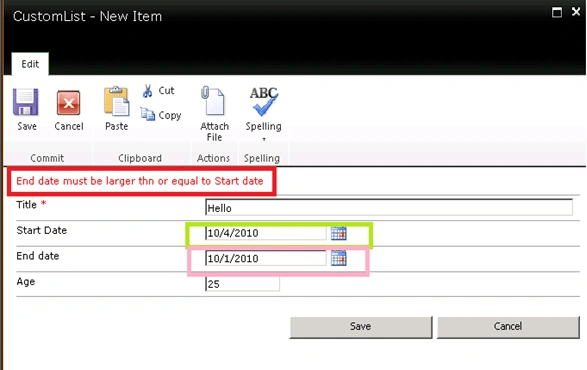
Task: Click the Cancel button at the bottom
Action: pyautogui.click(x=508, y=327)
